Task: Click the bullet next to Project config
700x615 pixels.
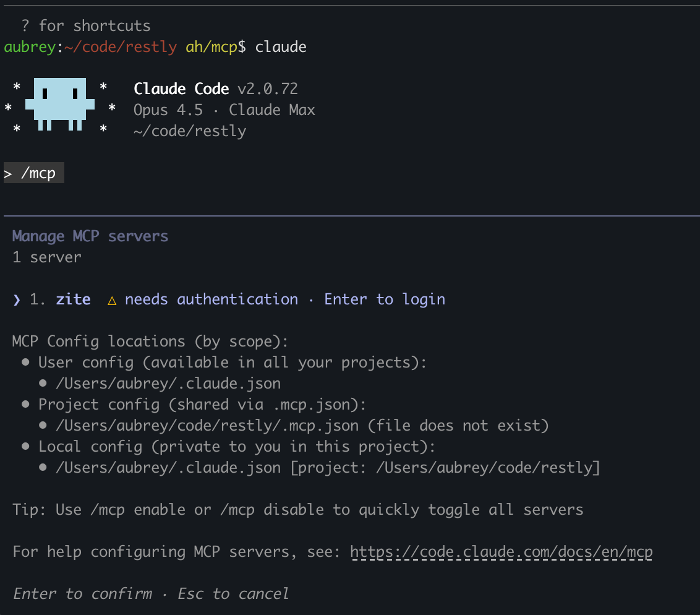Action: pyautogui.click(x=25, y=404)
